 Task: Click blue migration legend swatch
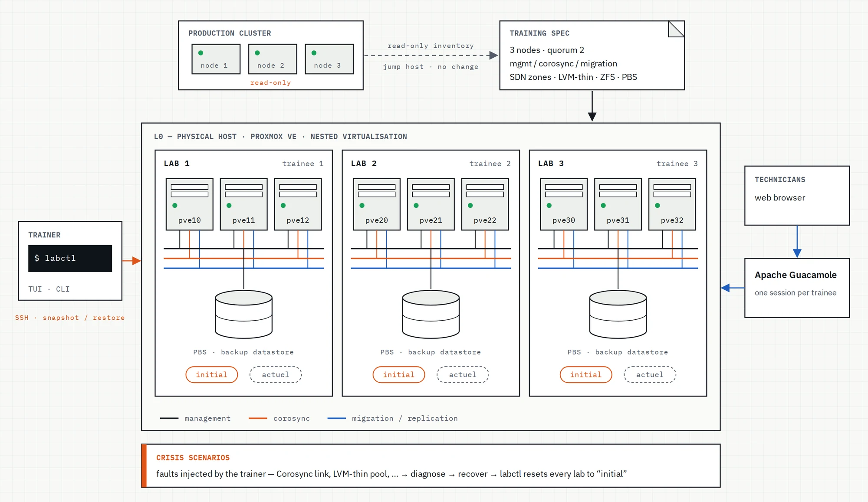click(337, 418)
